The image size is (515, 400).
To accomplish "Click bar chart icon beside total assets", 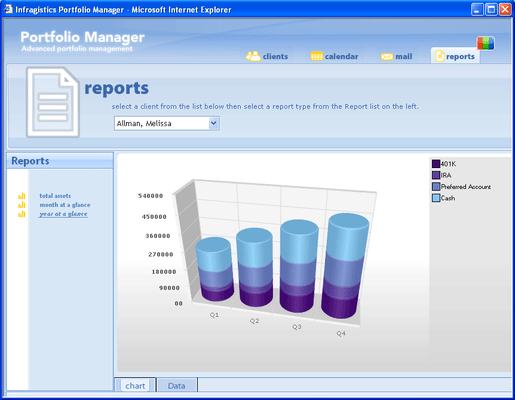I will 22,196.
